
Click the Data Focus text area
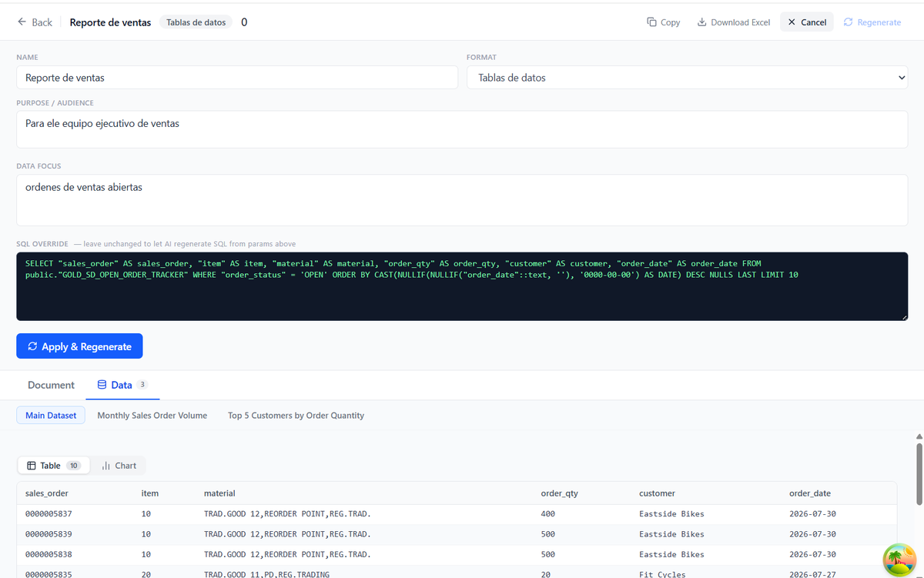point(462,200)
